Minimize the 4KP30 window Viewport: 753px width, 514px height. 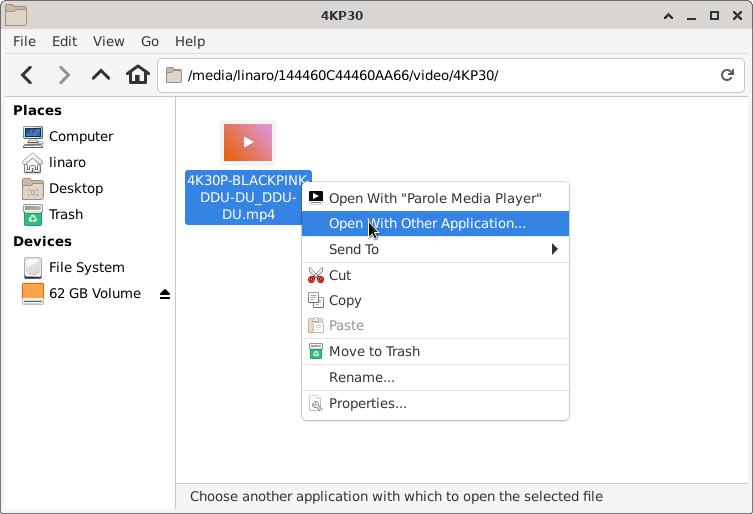click(x=692, y=16)
